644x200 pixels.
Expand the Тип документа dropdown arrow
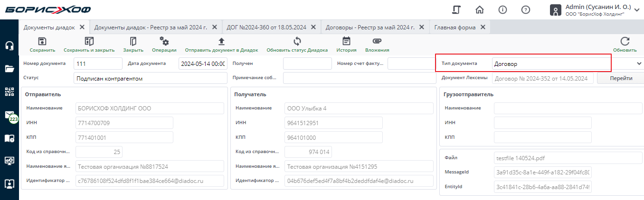(x=639, y=63)
